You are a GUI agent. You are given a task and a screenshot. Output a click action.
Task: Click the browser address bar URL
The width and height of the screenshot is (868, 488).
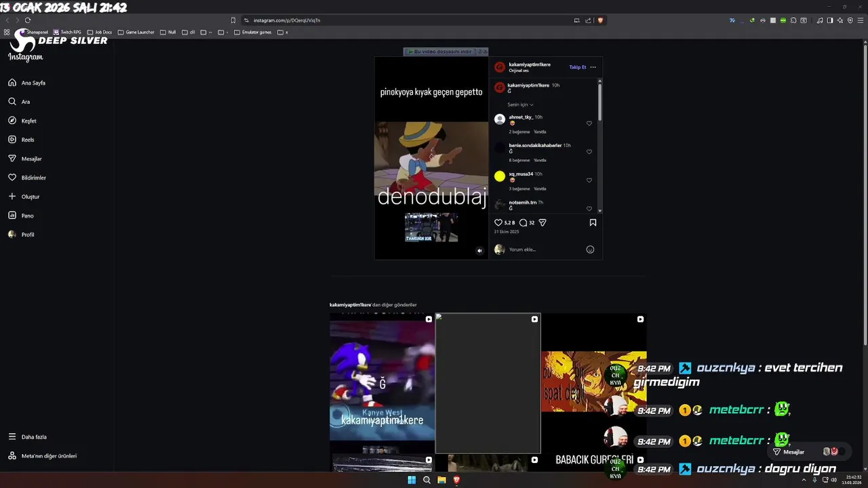pyautogui.click(x=287, y=20)
